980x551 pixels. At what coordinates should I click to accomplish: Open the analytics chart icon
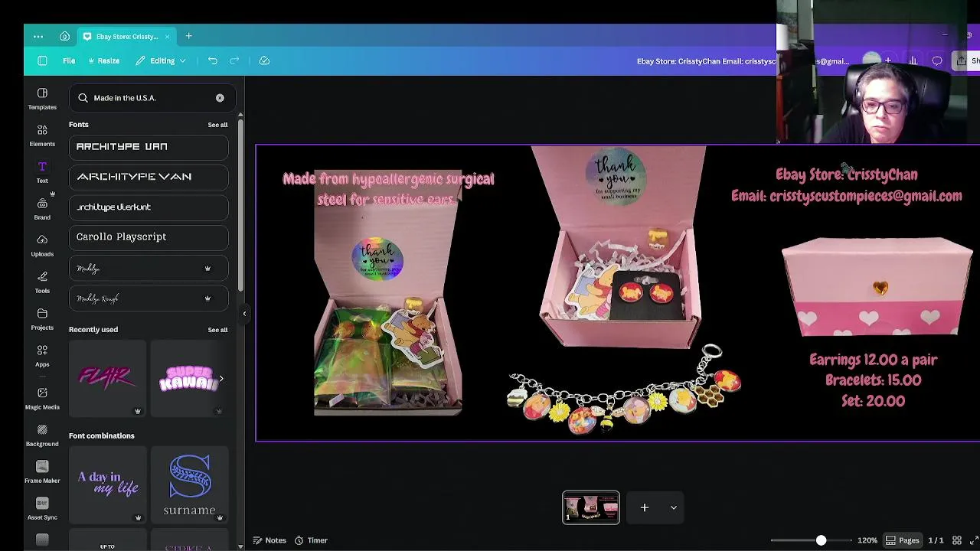[x=913, y=60]
